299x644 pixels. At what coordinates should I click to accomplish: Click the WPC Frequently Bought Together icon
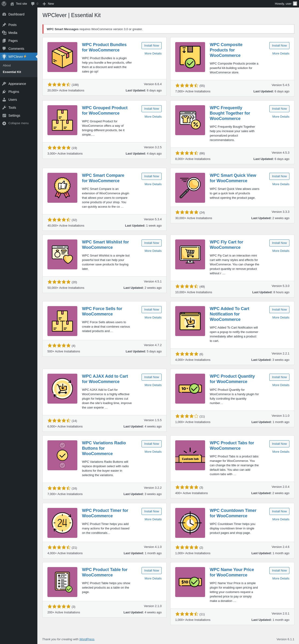190,120
